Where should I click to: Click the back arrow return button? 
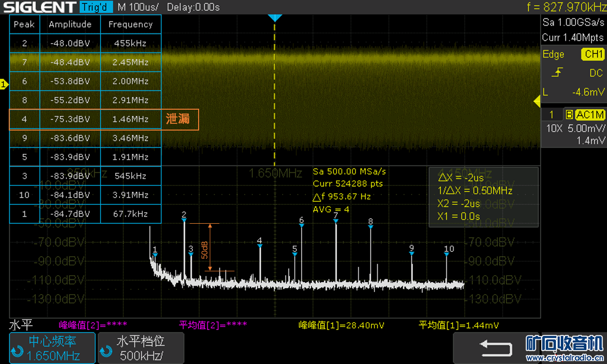point(495,347)
